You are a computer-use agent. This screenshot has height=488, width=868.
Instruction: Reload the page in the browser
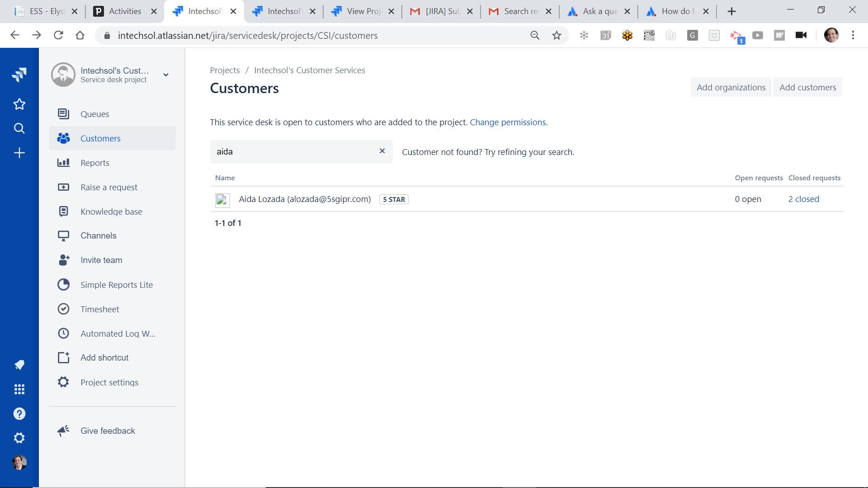pos(58,35)
